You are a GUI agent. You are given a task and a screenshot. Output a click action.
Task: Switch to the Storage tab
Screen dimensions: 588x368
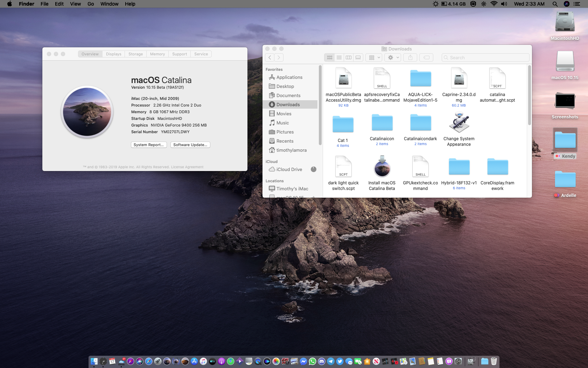(135, 54)
